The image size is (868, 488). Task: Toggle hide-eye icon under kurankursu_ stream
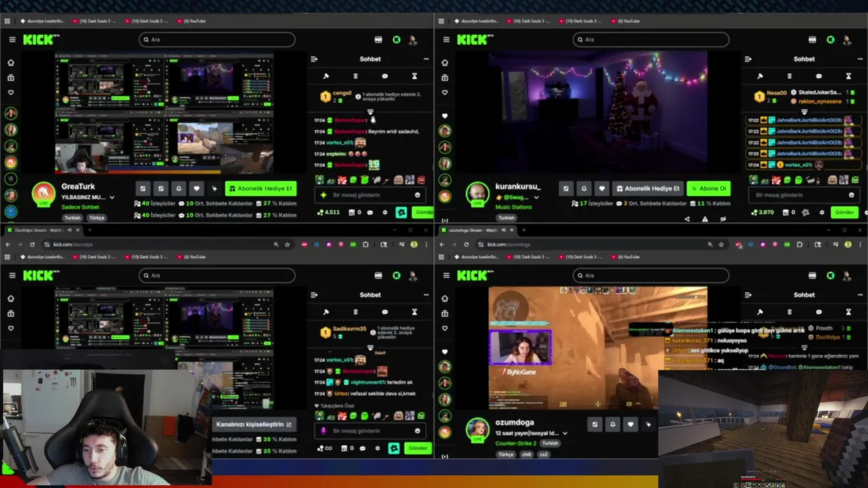click(x=723, y=219)
